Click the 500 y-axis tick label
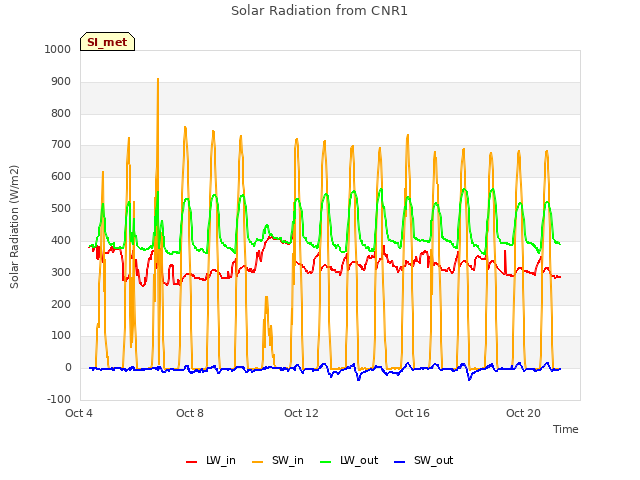640x480 pixels. [x=61, y=209]
